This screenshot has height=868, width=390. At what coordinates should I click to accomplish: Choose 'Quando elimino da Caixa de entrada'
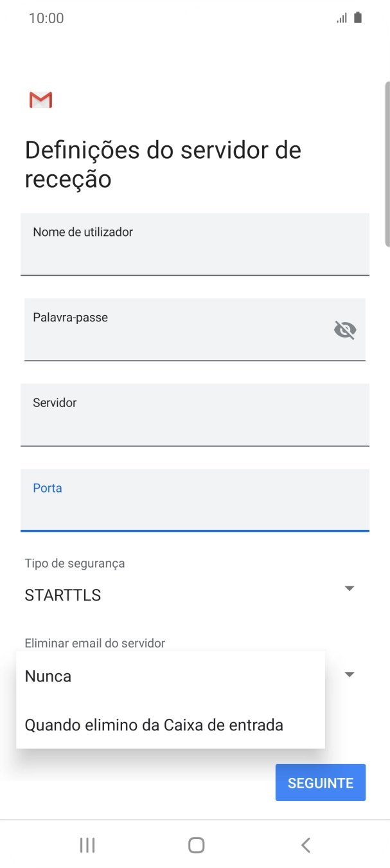(x=154, y=725)
